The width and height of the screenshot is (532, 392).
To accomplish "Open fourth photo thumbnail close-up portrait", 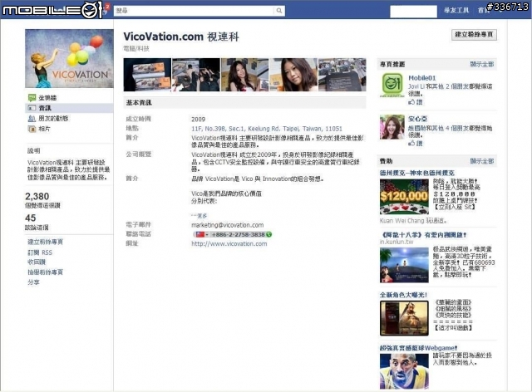I will point(293,75).
